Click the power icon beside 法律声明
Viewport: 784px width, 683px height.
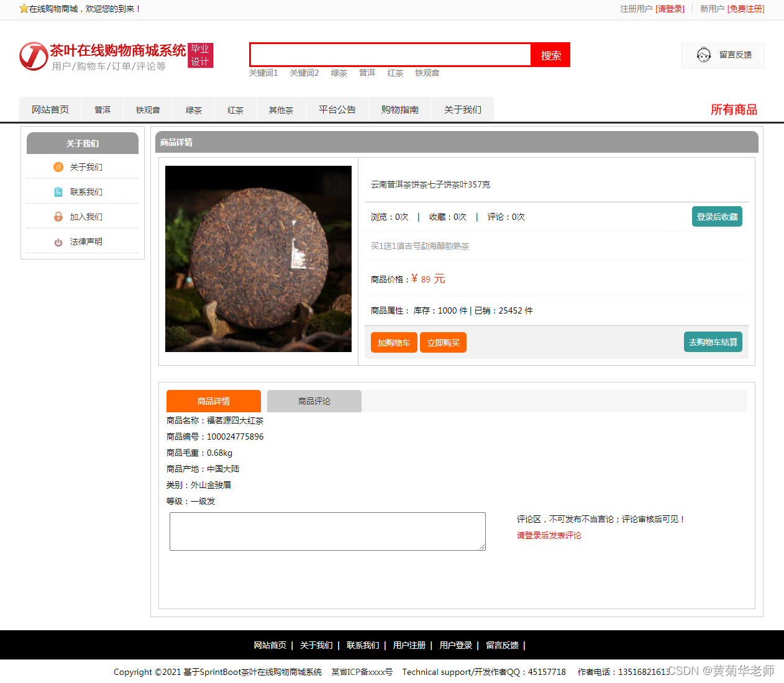[x=58, y=242]
